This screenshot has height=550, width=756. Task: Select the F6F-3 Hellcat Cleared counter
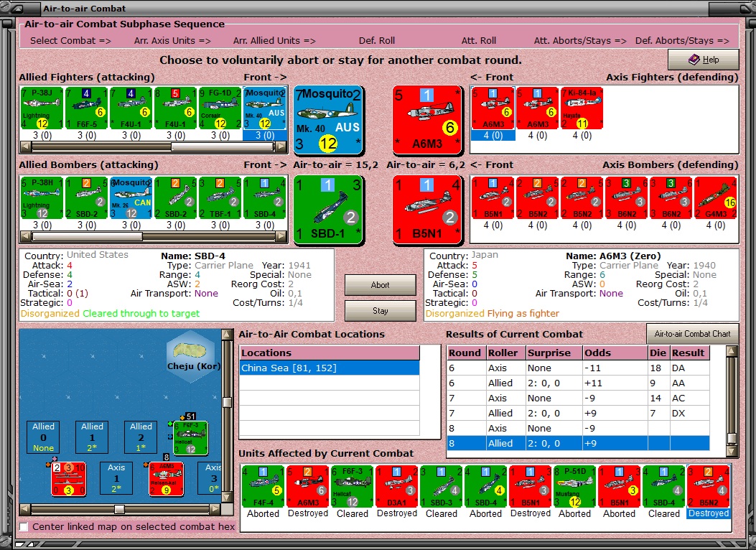click(352, 486)
